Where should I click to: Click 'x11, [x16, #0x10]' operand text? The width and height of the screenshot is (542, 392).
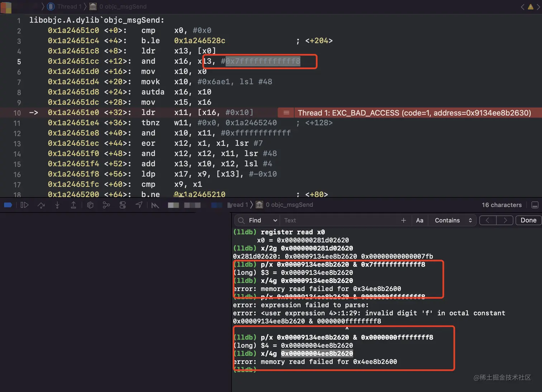(214, 113)
